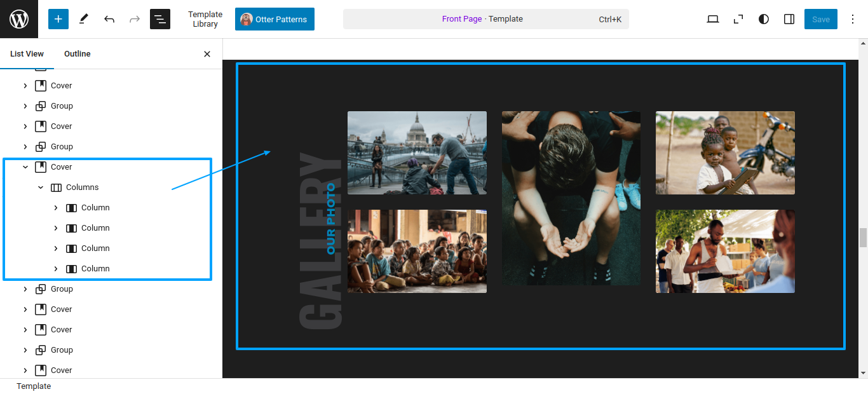Open the three-dot Options menu
The width and height of the screenshot is (868, 394).
coord(853,19)
